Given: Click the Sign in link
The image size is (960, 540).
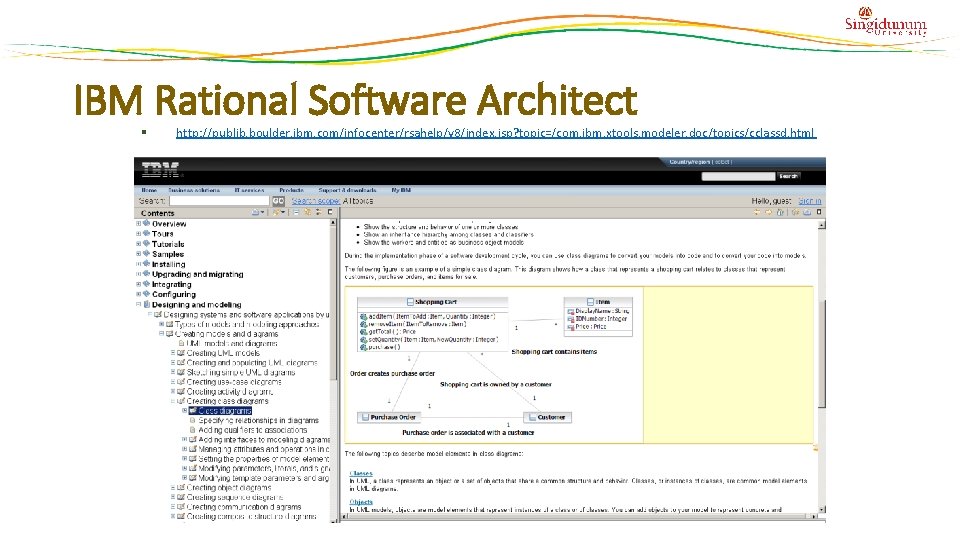Looking at the screenshot, I should [809, 201].
